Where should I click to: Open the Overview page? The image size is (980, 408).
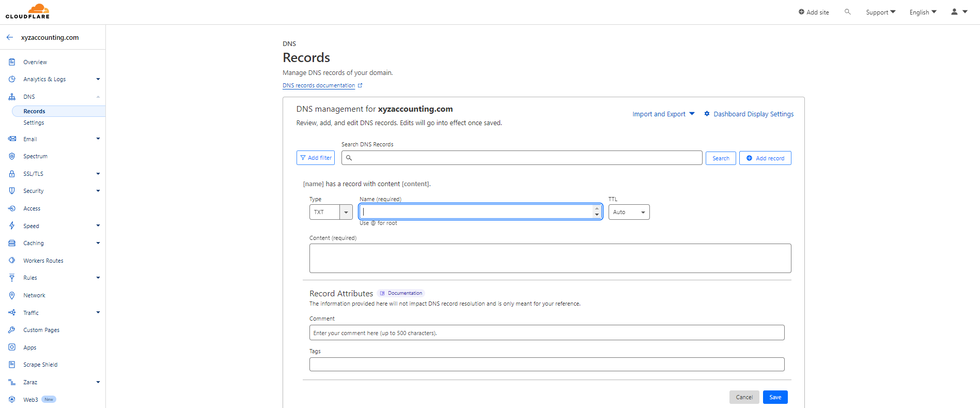[35, 62]
